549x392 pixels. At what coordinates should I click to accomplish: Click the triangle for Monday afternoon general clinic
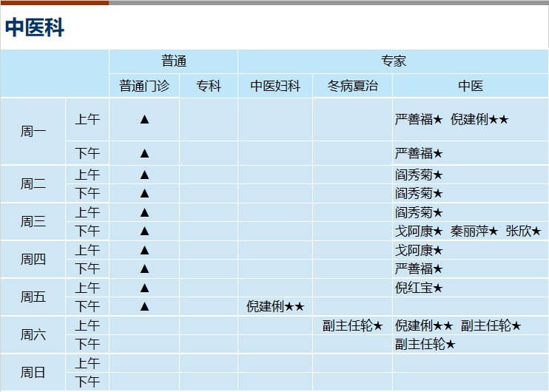pos(144,153)
